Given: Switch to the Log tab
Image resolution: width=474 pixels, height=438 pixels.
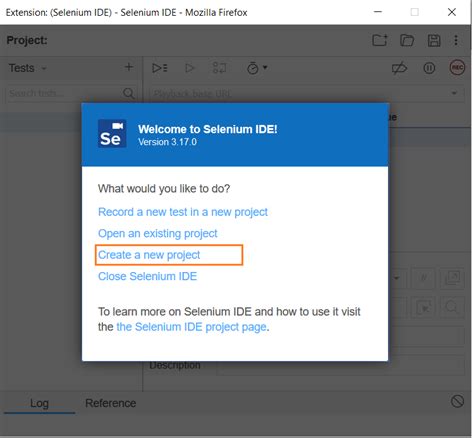Looking at the screenshot, I should (39, 403).
